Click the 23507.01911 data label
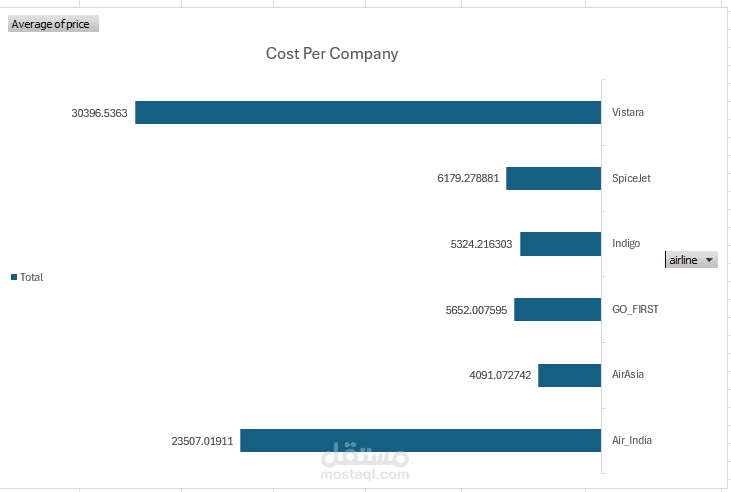731x492 pixels. coord(202,441)
